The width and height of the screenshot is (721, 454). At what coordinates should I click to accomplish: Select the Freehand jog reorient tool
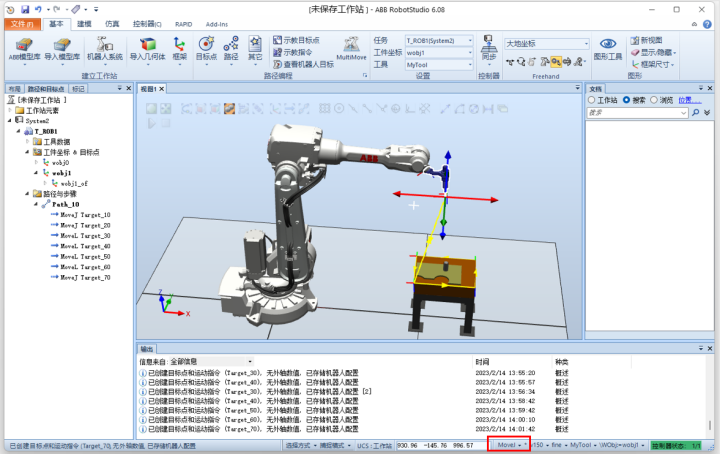pos(567,62)
